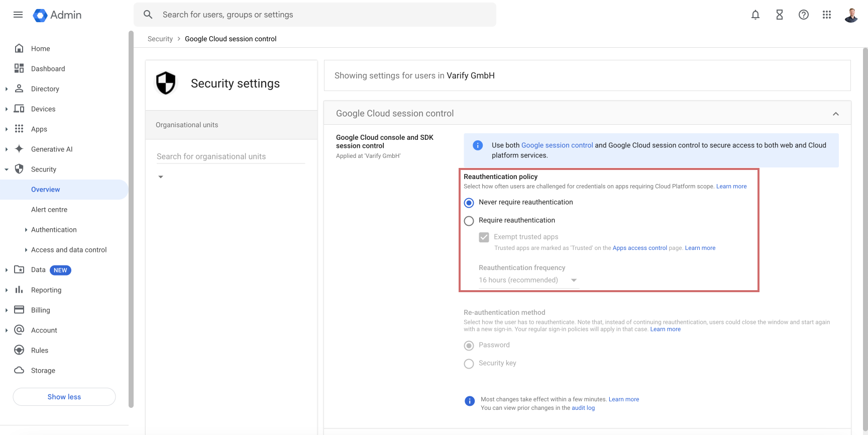The image size is (868, 435).
Task: Click the info icon near audit log note
Action: point(470,401)
